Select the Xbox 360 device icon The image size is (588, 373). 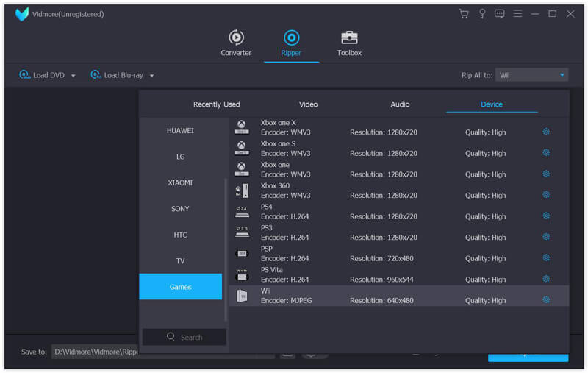tap(242, 191)
